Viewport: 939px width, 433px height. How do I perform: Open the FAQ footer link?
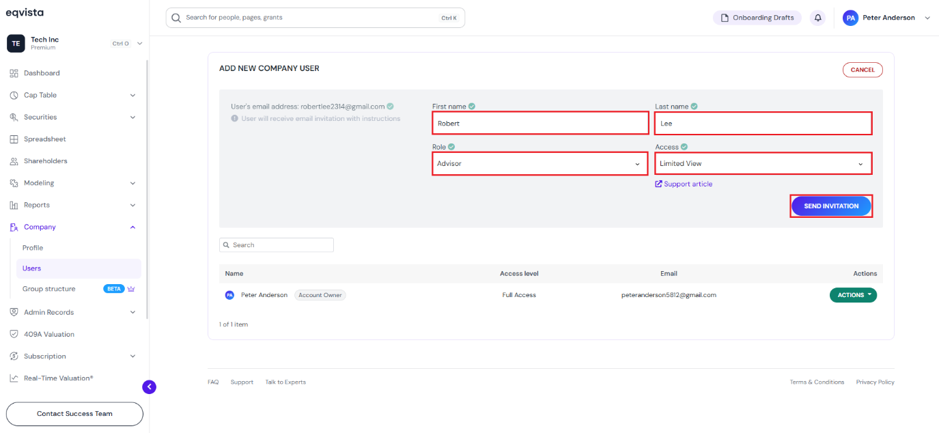[213, 382]
